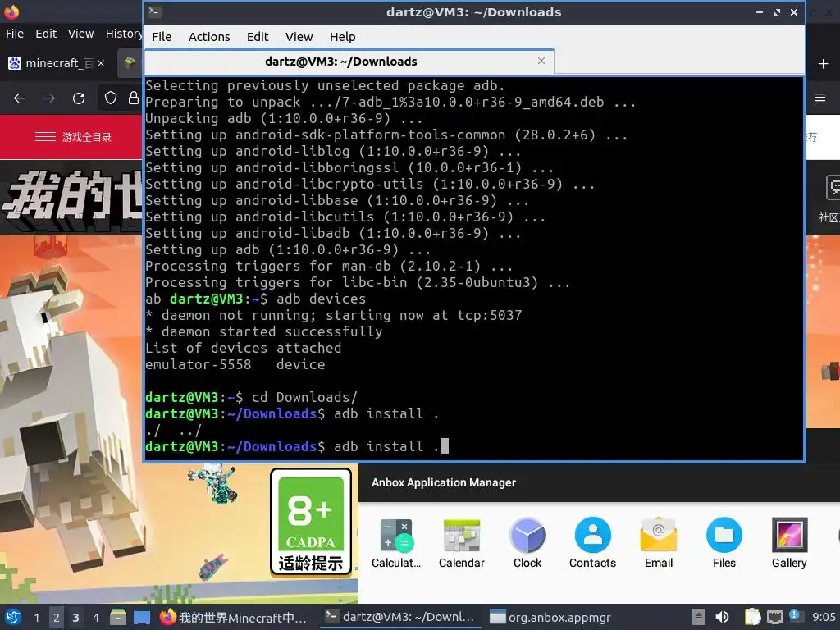
Task: Click the community 社区 icon on webpage
Action: coord(830,199)
